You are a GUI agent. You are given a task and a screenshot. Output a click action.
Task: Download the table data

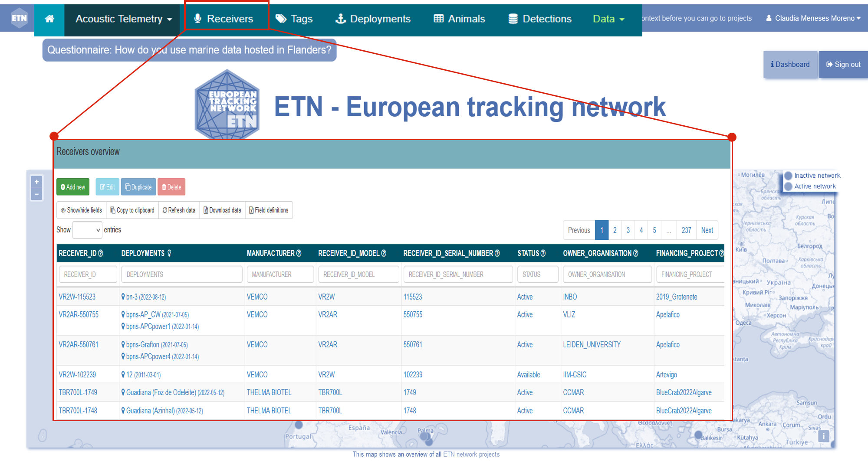point(222,210)
